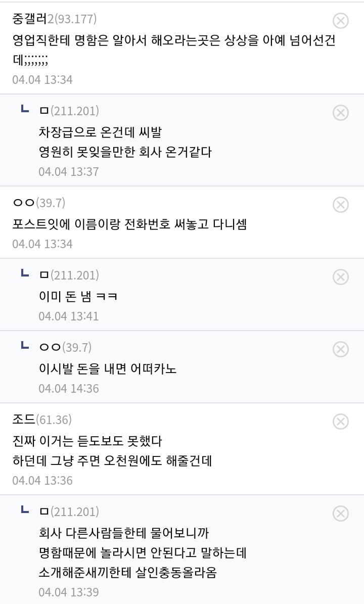Tap the reply text '이시발 돈을 내면 어떠카노'
Image resolution: width=364 pixels, height=604 pixels.
click(x=108, y=368)
